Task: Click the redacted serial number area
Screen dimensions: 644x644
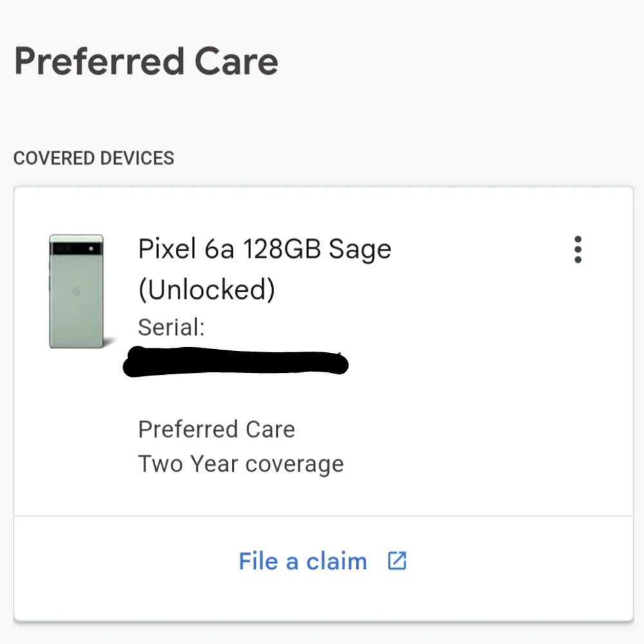Action: [235, 363]
